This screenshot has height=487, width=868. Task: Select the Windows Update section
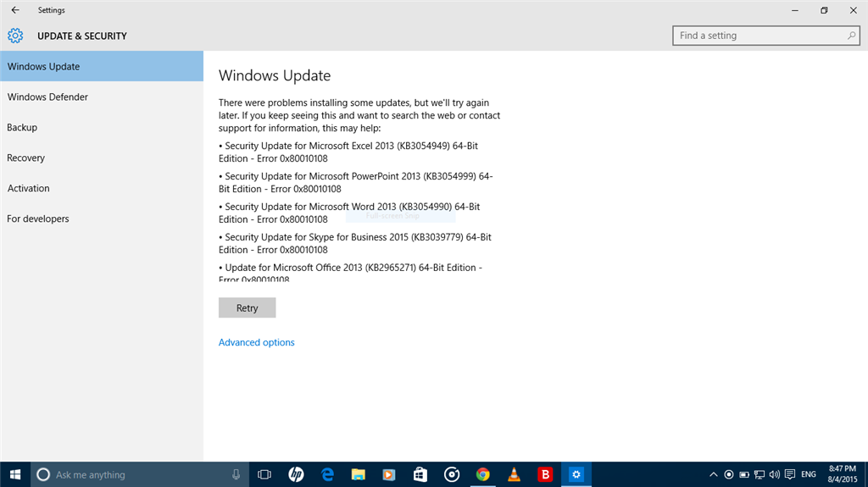[x=102, y=66]
